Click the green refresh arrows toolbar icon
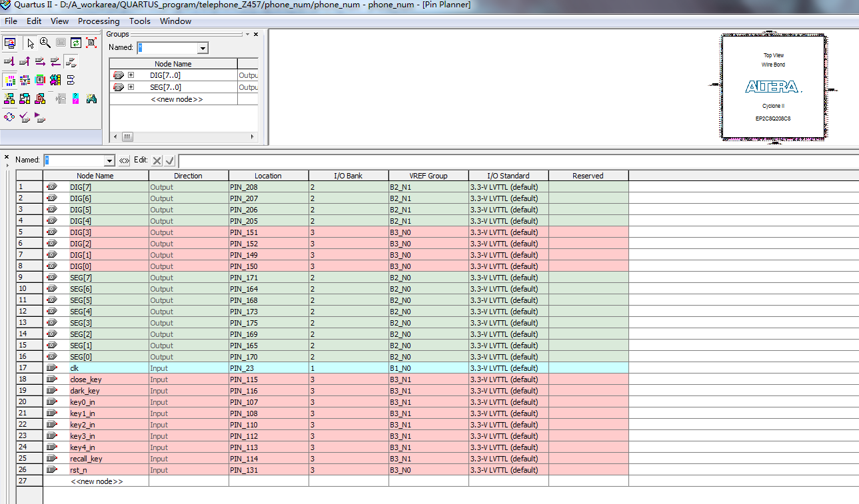The height and width of the screenshot is (504, 859). coord(76,43)
